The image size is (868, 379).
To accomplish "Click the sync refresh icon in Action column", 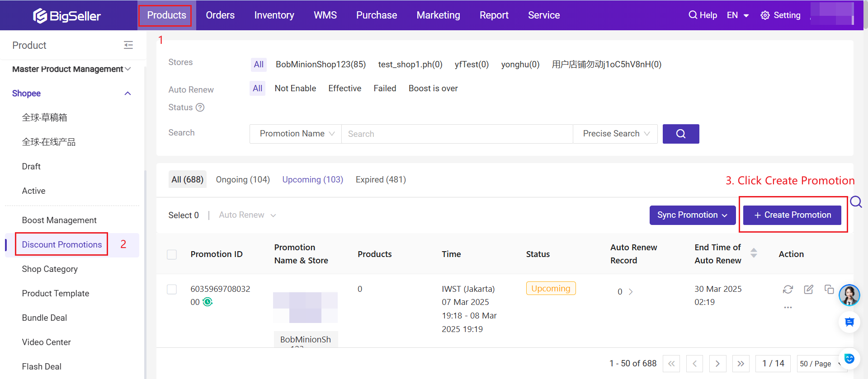I will (788, 289).
